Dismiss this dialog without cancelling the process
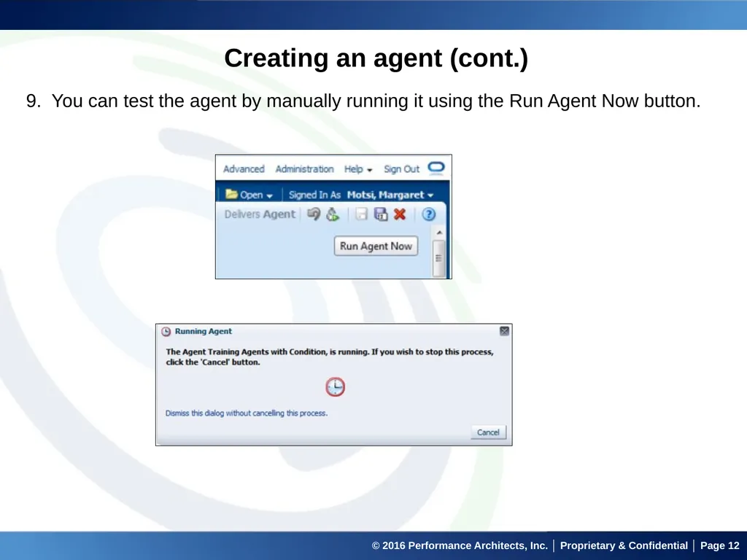 [x=247, y=413]
